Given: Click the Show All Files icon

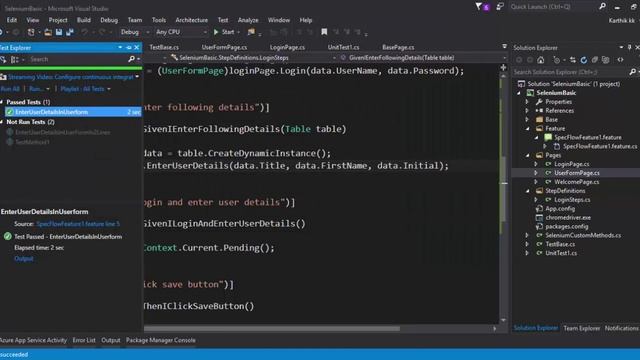Looking at the screenshot, I should coord(606,60).
